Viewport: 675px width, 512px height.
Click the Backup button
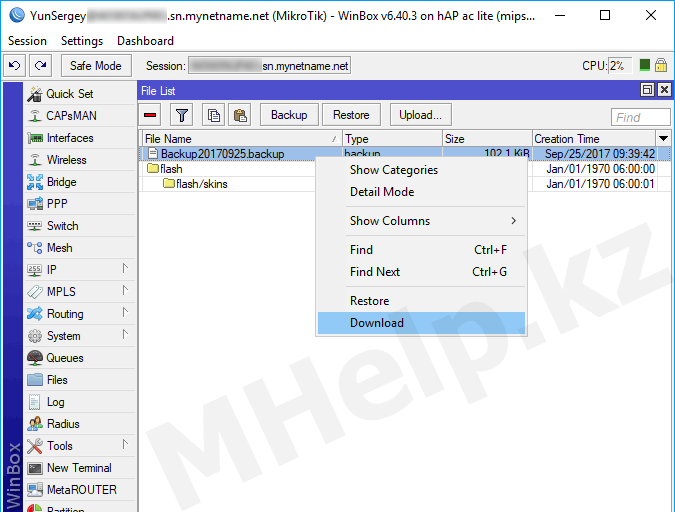click(x=289, y=115)
